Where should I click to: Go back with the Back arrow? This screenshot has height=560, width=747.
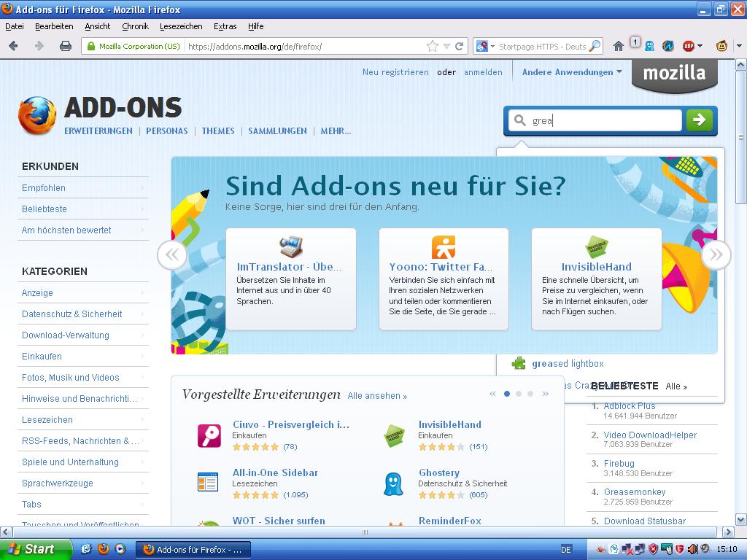click(x=13, y=46)
